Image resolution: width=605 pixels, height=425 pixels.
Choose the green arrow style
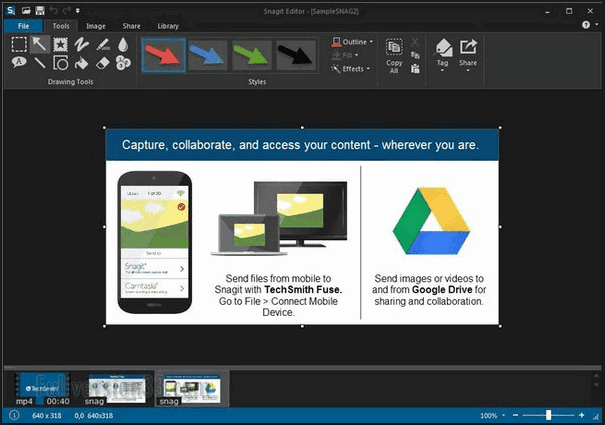coord(252,55)
